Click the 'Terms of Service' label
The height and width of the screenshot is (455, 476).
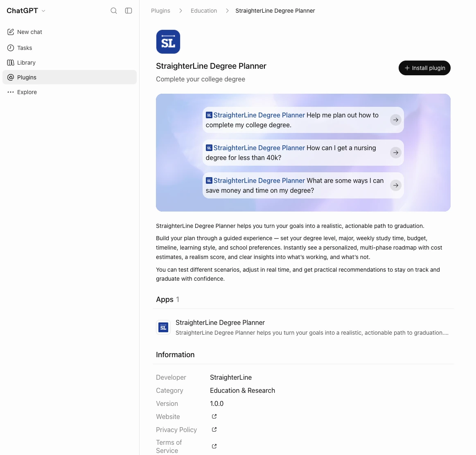169,446
